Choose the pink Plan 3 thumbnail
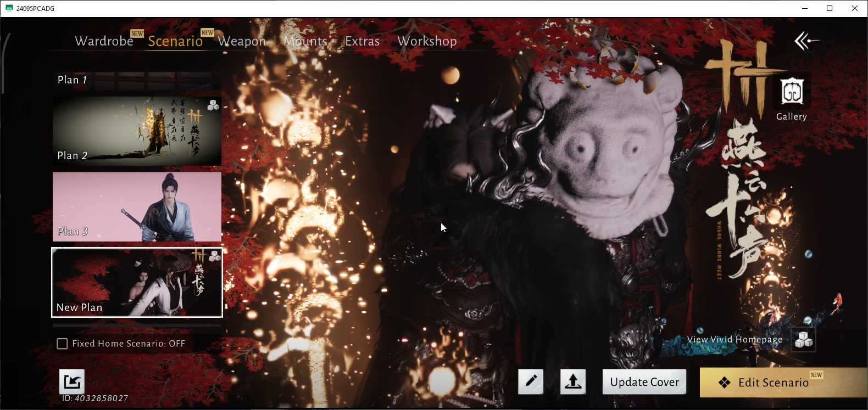This screenshot has height=410, width=868. pyautogui.click(x=137, y=207)
